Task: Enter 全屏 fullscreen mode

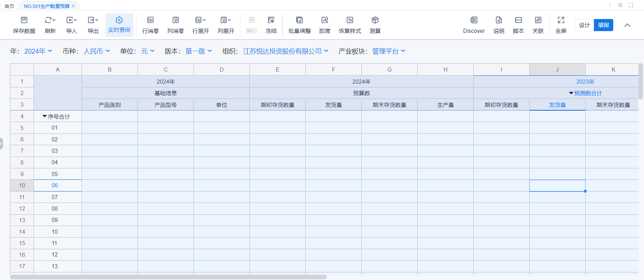Action: [x=561, y=20]
